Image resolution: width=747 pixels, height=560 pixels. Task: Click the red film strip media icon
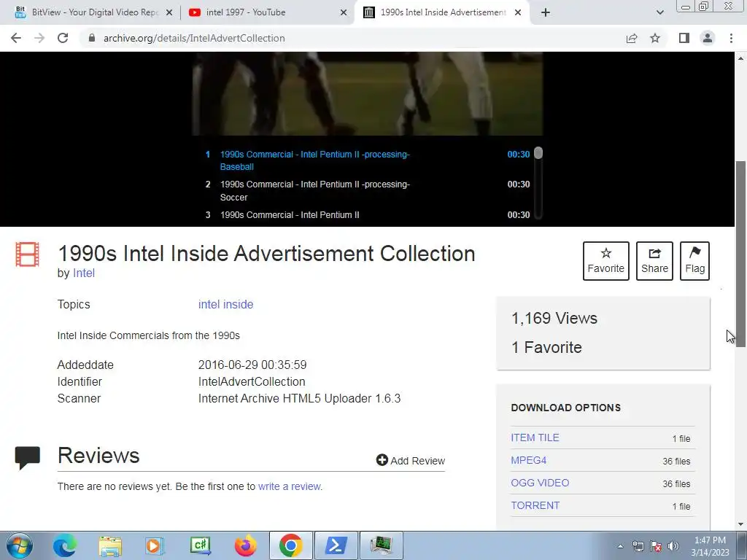pos(27,254)
